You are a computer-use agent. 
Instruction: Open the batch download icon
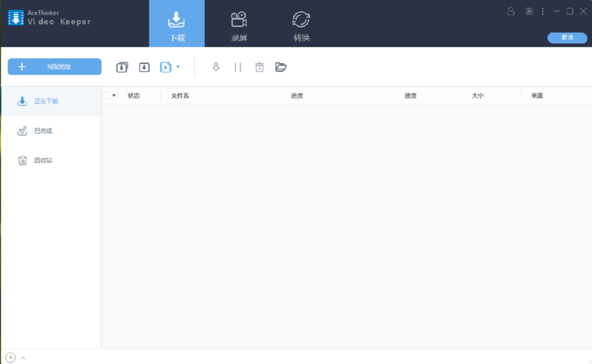click(x=122, y=67)
